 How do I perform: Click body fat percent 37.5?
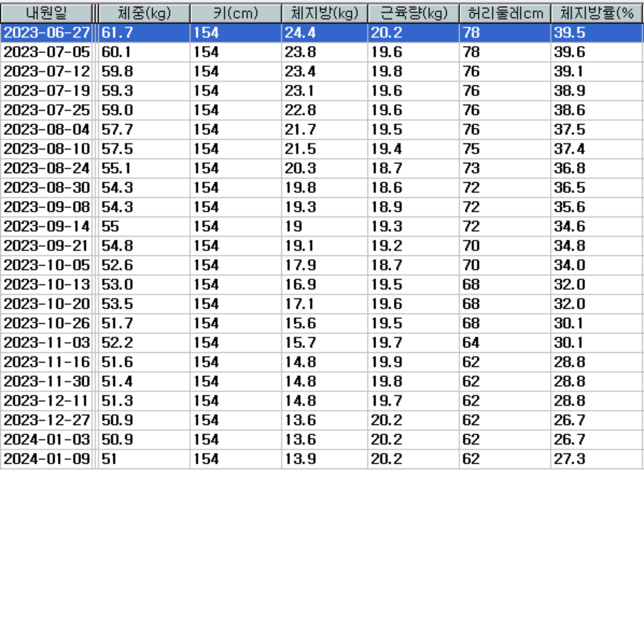tap(569, 130)
